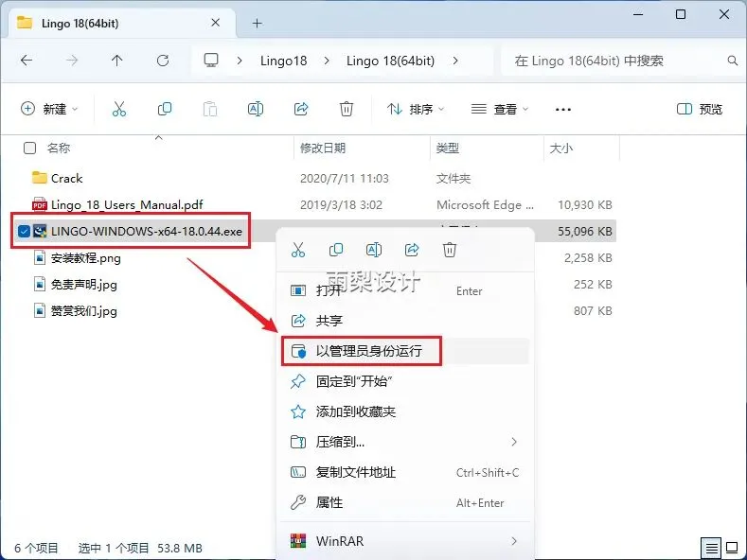This screenshot has height=560, width=747.
Task: Cut using the toolbar scissors icon
Action: [119, 109]
